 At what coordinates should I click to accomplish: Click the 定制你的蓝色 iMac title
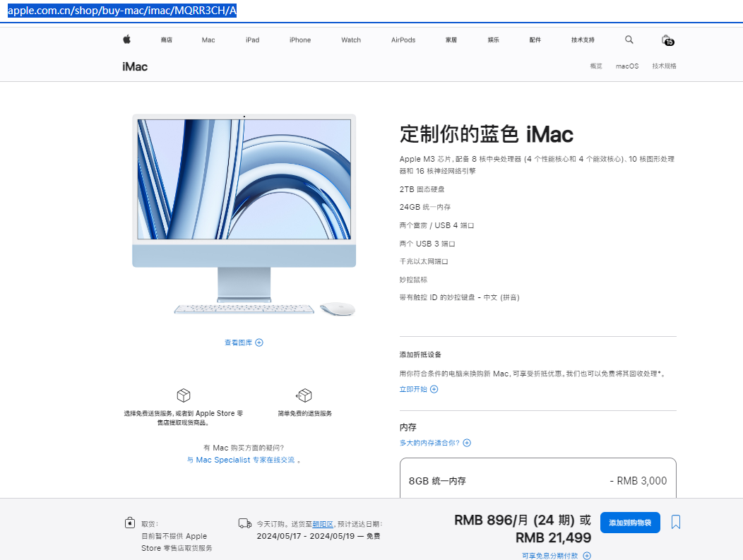[x=486, y=134]
